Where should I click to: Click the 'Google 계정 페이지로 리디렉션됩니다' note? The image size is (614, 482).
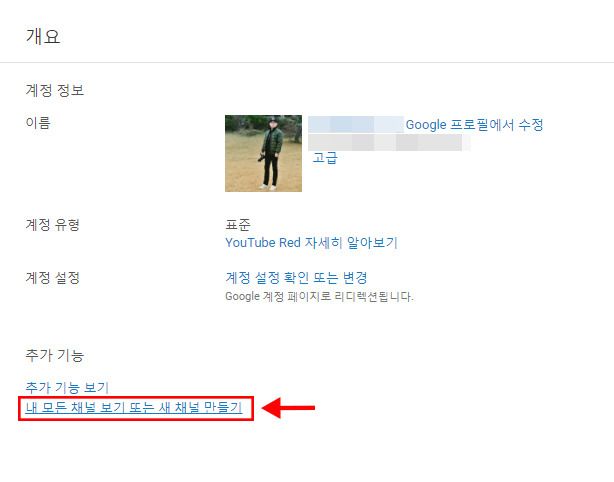[x=319, y=296]
